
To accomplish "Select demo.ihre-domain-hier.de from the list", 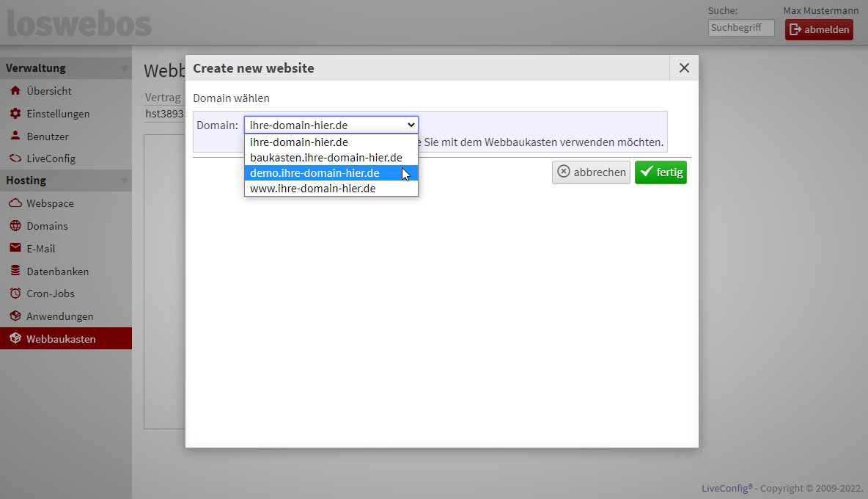I will click(x=315, y=173).
